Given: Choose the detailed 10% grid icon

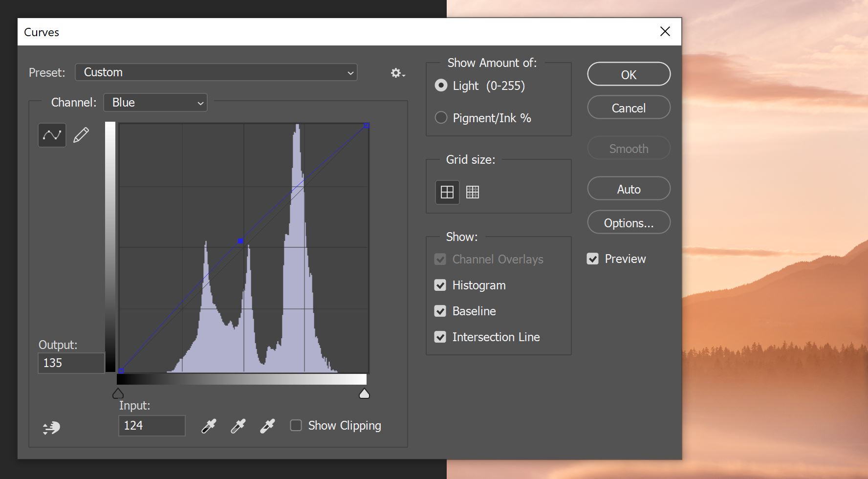Looking at the screenshot, I should click(x=473, y=192).
